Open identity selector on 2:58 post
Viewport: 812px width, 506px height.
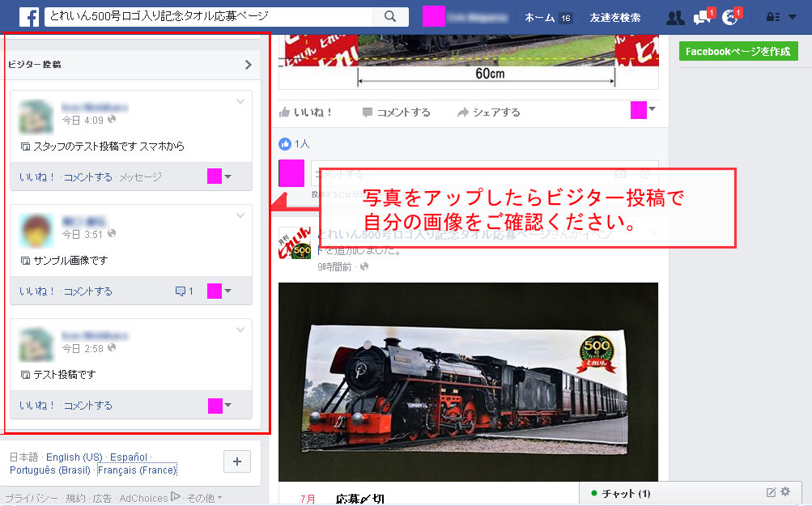(x=219, y=406)
